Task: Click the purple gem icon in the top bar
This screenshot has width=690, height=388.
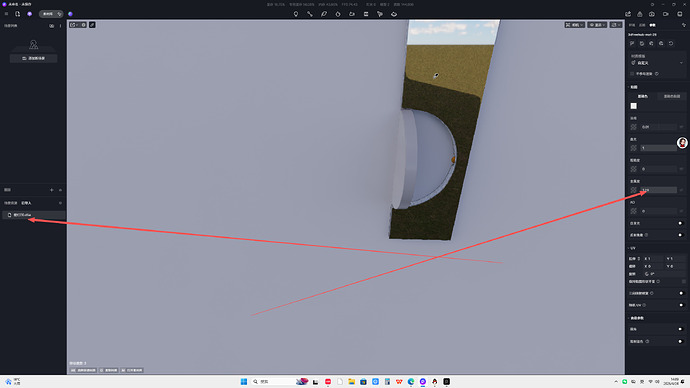Action: coord(29,14)
